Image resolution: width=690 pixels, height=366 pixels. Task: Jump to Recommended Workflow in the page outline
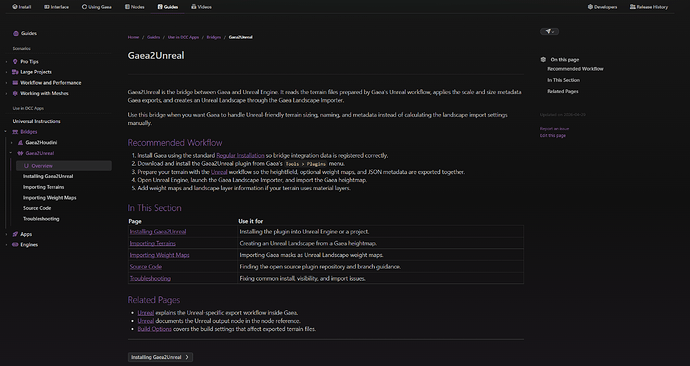click(x=575, y=69)
